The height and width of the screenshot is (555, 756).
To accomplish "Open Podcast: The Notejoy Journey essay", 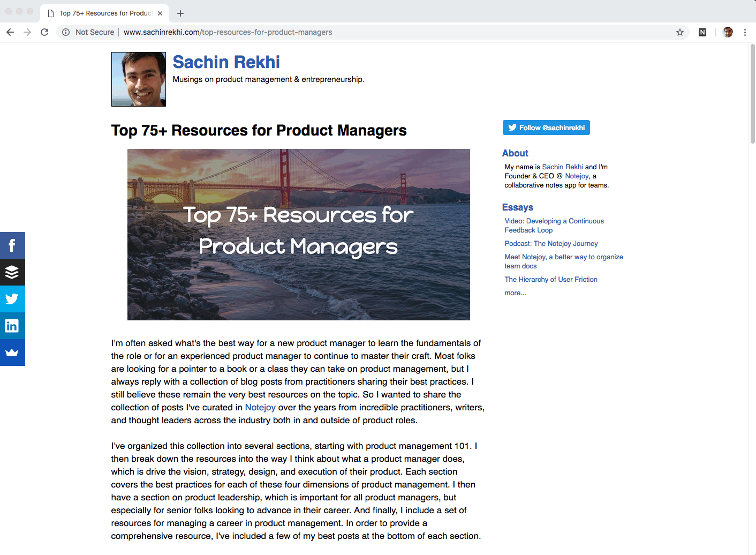I will 551,243.
